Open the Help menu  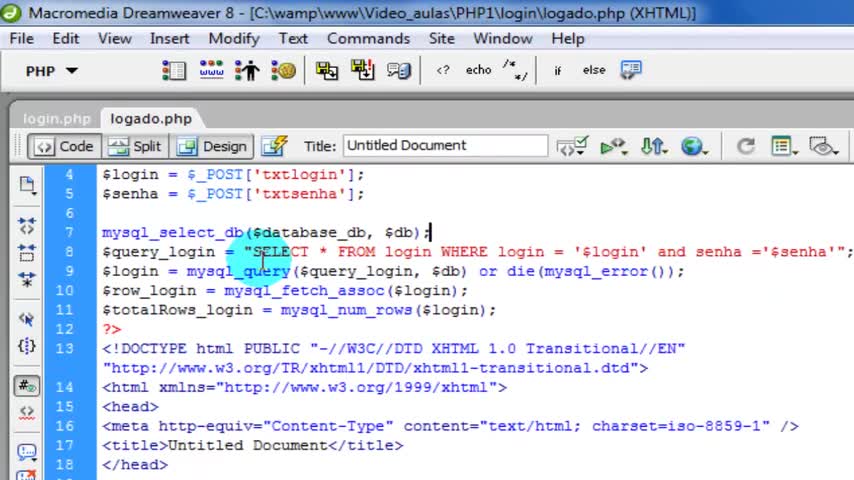pyautogui.click(x=568, y=39)
